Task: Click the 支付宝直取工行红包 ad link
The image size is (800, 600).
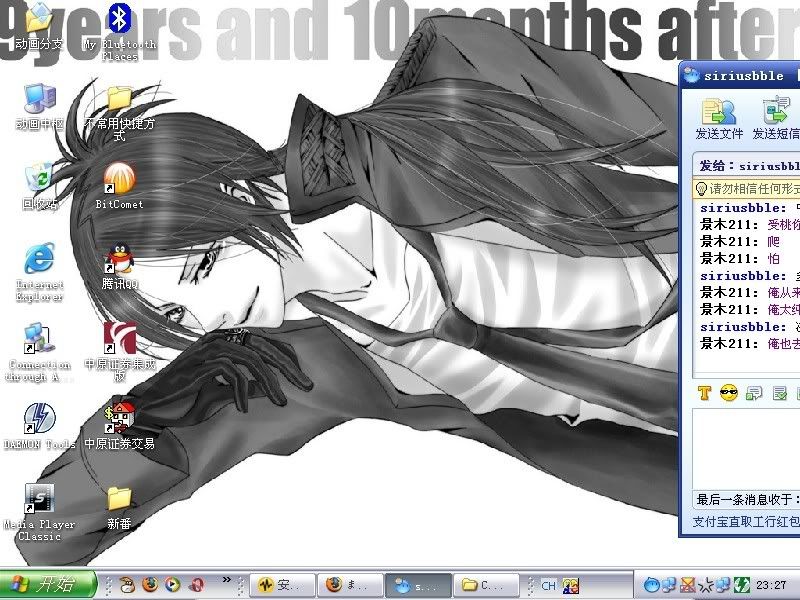Action: tap(746, 522)
